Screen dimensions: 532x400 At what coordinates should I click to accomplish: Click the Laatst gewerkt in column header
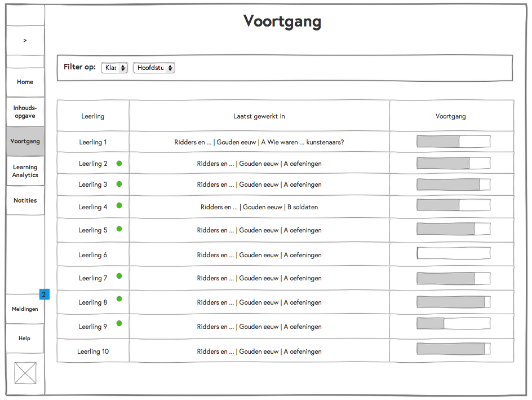(x=259, y=116)
